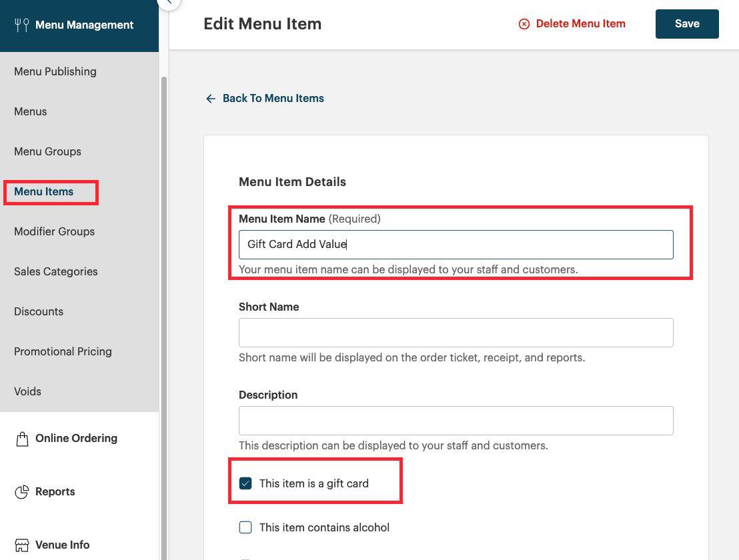
Task: Click inside the Short Name field
Action: pyautogui.click(x=456, y=332)
